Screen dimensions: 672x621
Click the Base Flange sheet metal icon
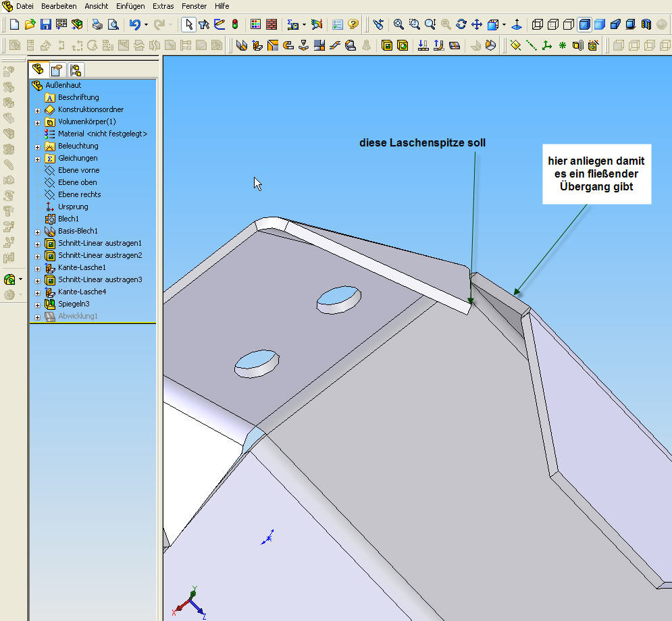tap(242, 46)
